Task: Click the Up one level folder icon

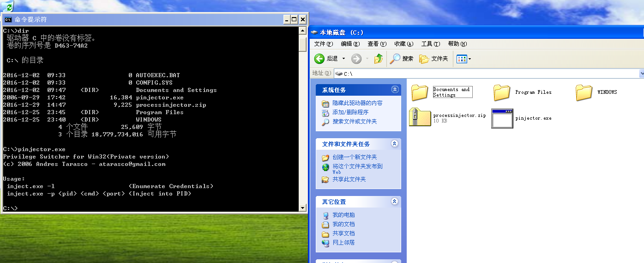Action: click(379, 59)
